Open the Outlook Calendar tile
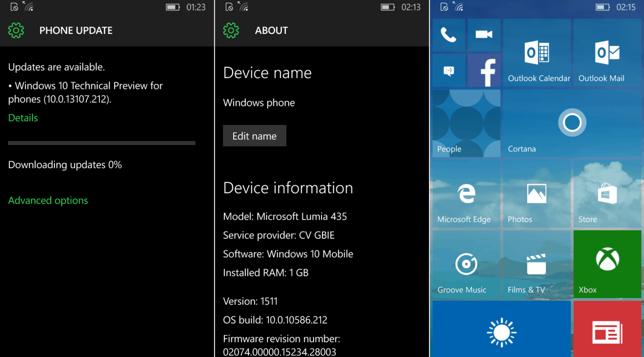Image resolution: width=644 pixels, height=357 pixels. tap(537, 53)
